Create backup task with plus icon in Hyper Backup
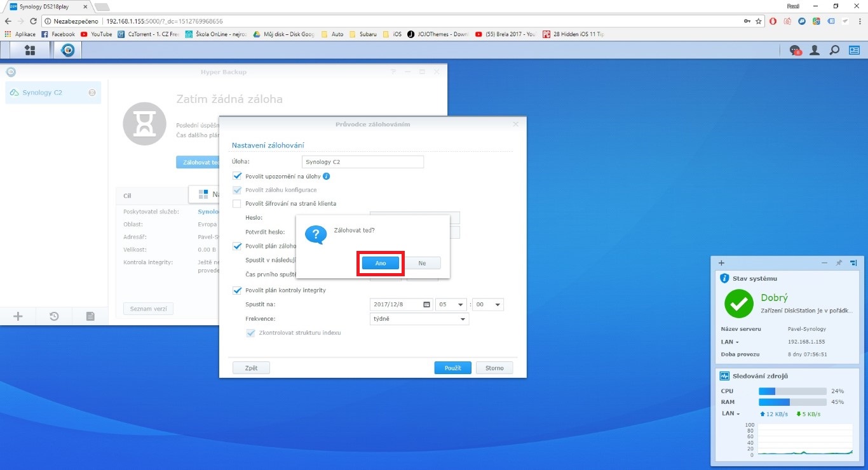The height and width of the screenshot is (470, 868). click(18, 316)
